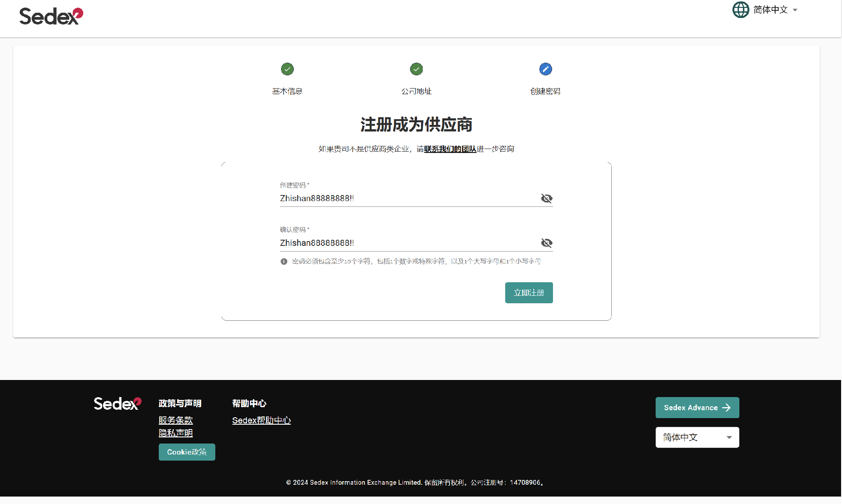Click the arrow icon on Sedex Advance
This screenshot has width=842, height=504.
[x=726, y=408]
